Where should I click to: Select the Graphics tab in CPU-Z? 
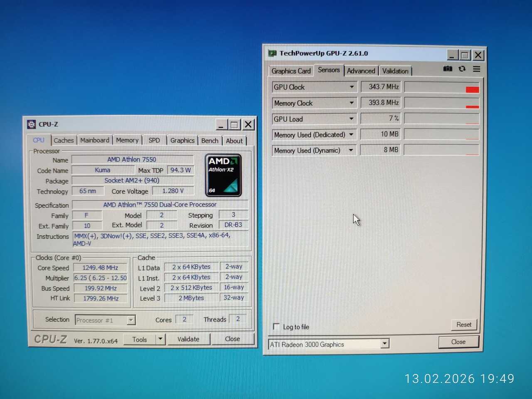(182, 140)
